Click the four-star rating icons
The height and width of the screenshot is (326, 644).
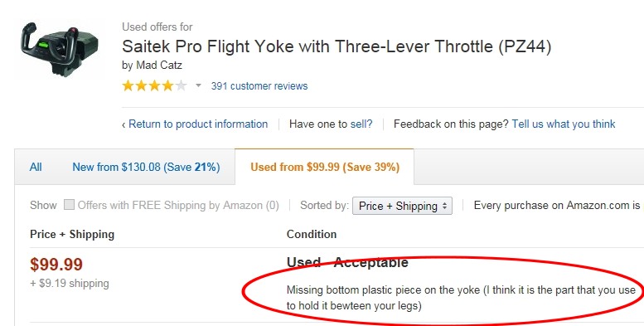tap(154, 86)
